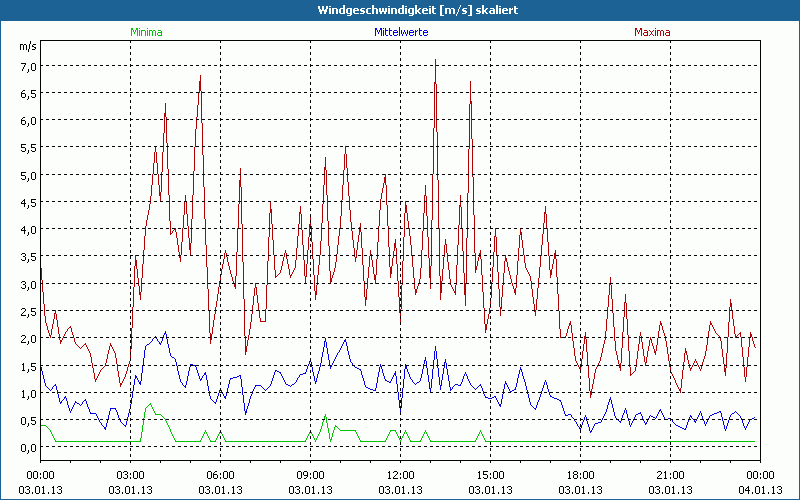800x500 pixels.
Task: Click the 12:00 time axis label
Action: [x=400, y=474]
